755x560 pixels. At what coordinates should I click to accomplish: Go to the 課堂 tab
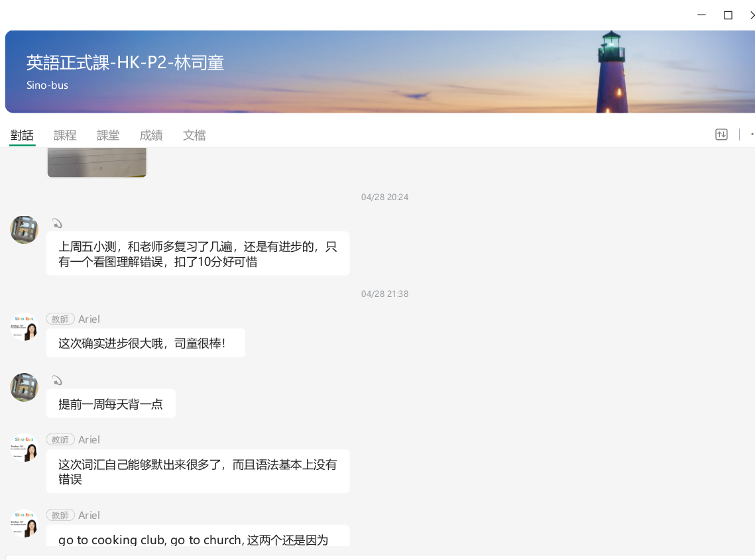coord(108,135)
